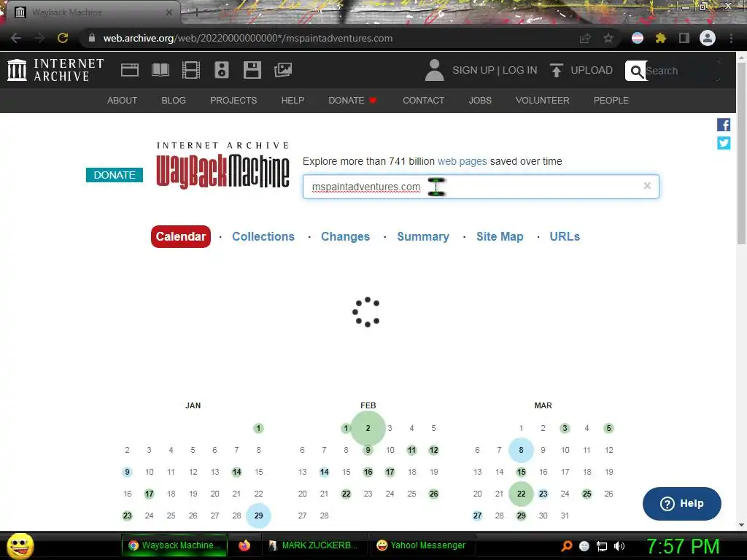Click the SIGN UP link
The width and height of the screenshot is (747, 560).
tap(473, 70)
